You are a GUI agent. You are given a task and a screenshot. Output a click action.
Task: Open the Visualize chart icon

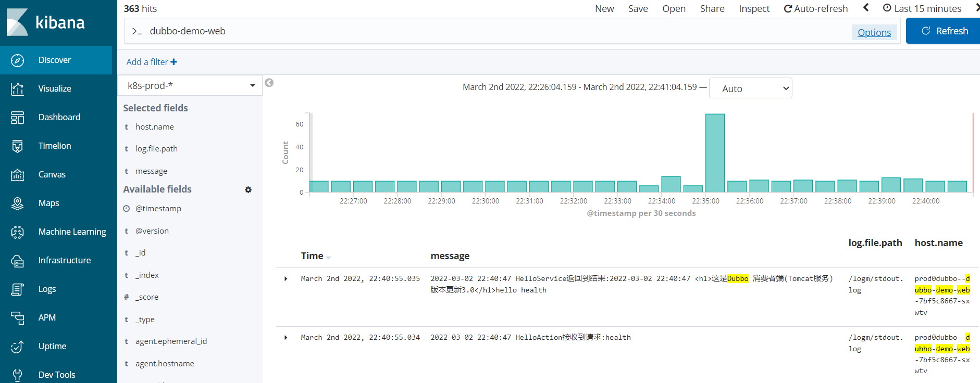click(x=17, y=89)
